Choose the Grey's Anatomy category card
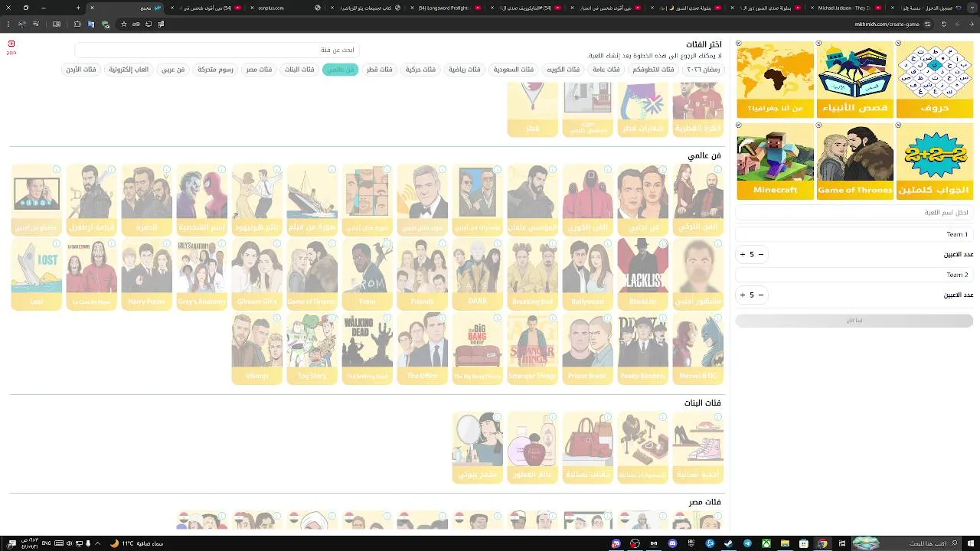The width and height of the screenshot is (980, 551). click(201, 274)
